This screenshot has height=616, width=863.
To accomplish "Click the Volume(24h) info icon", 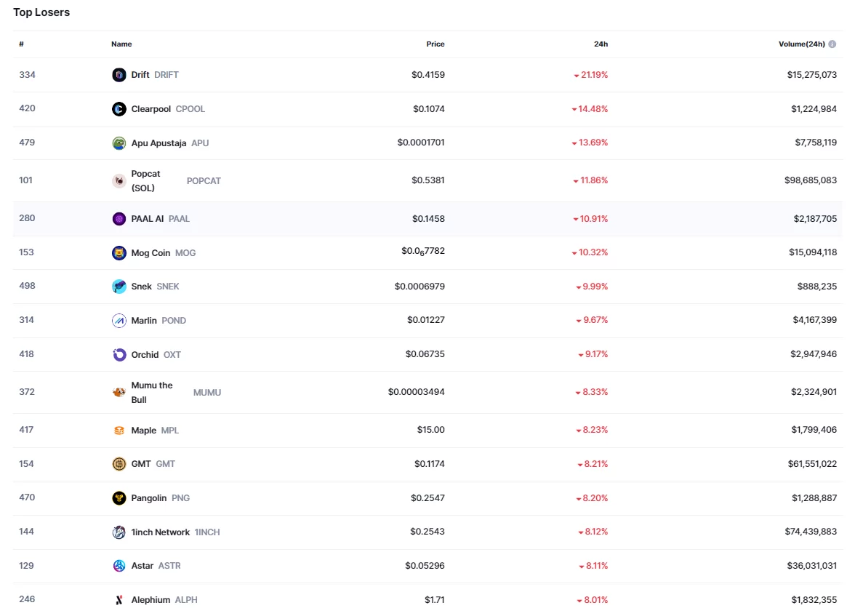I will tap(832, 44).
